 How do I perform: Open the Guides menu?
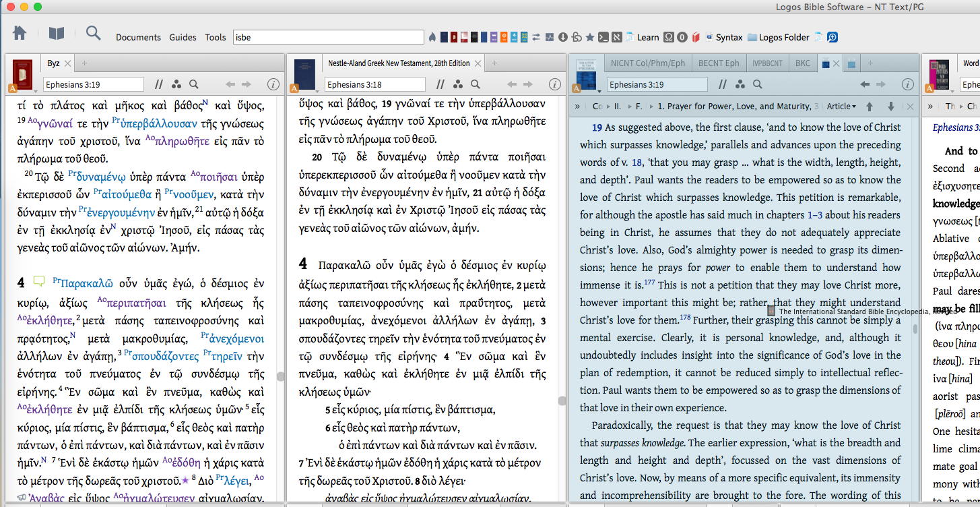pos(183,37)
